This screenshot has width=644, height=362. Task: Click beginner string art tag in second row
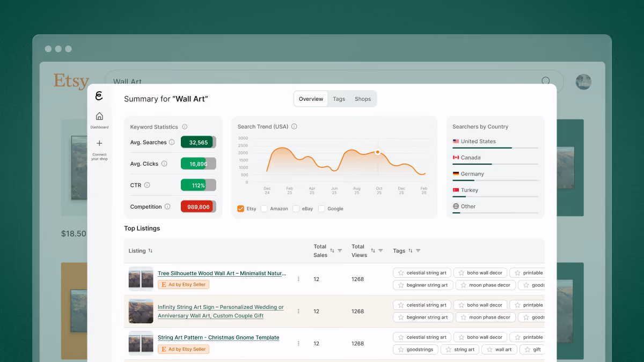coord(423,317)
